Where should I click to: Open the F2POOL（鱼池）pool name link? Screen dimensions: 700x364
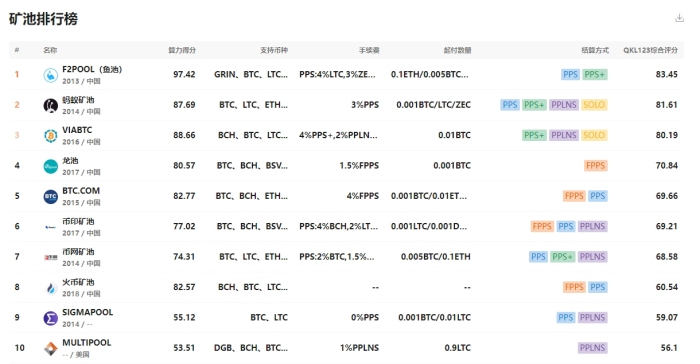click(x=92, y=69)
